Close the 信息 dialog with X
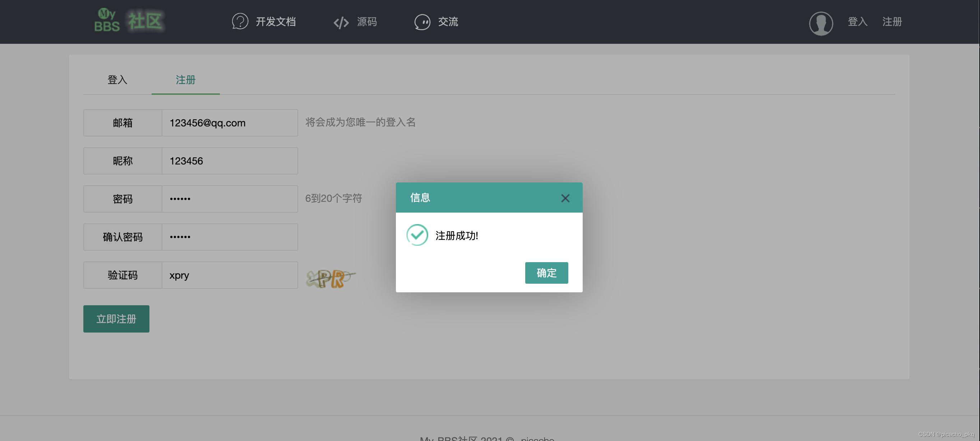Viewport: 980px width, 441px height. coord(565,198)
